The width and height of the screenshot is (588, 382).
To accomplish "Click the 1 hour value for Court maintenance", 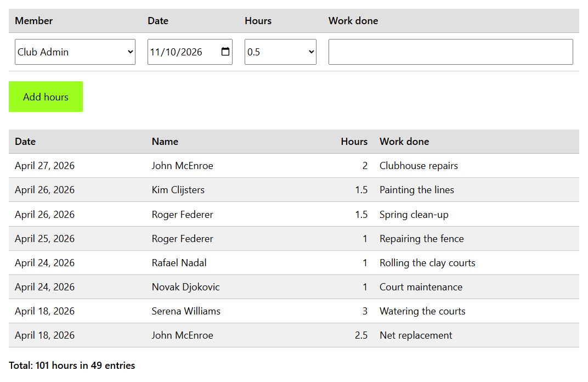I will (x=365, y=287).
